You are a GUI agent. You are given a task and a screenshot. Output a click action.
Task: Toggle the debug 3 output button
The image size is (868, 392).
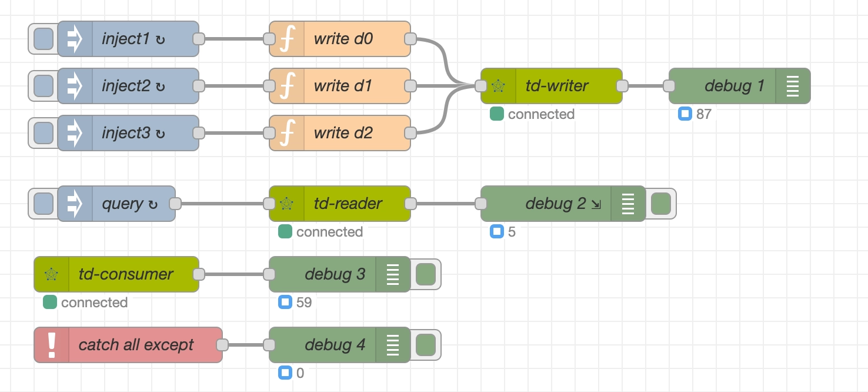point(426,274)
